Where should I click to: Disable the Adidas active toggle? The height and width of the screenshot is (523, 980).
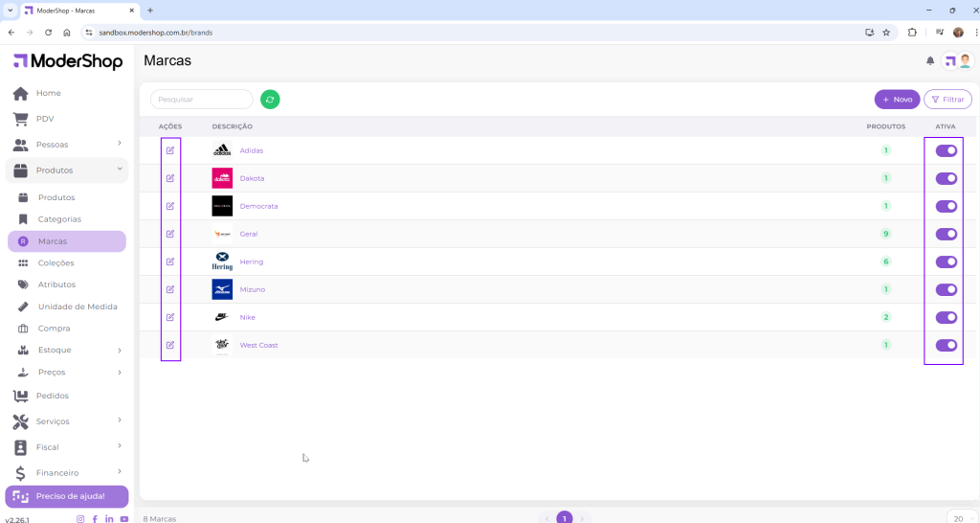946,150
